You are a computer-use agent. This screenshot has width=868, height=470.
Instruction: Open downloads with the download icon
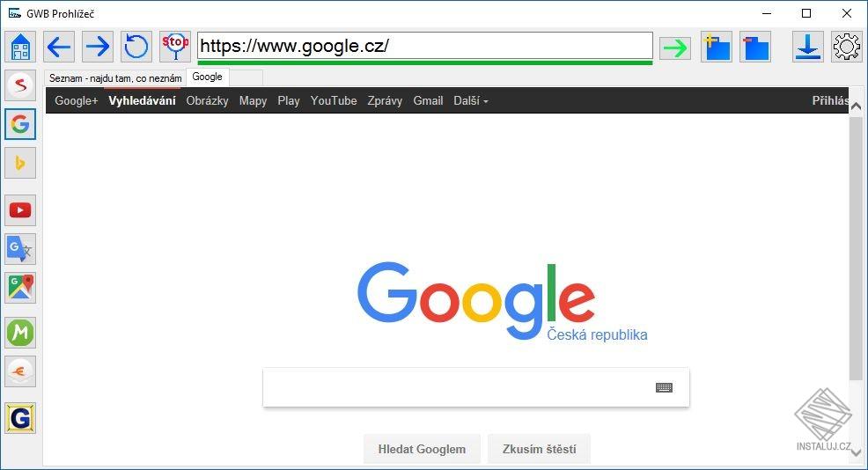[807, 47]
